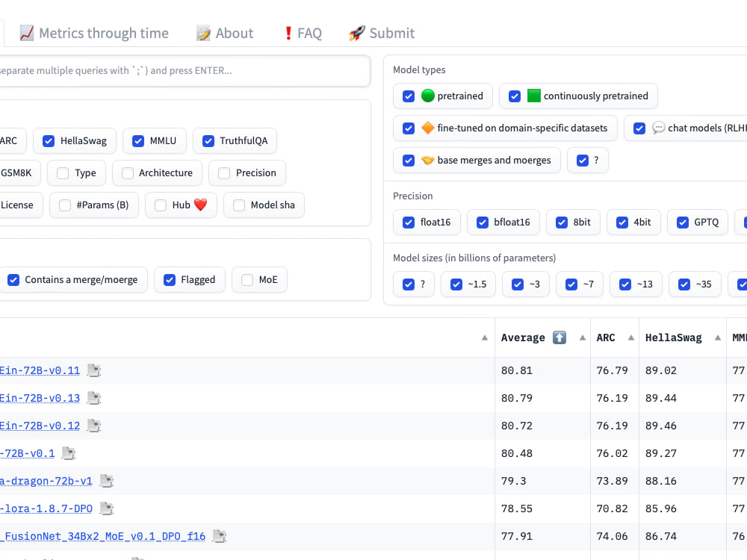Click the details icon beside dragon-72b-v1
Viewport: 747px width, 560px height.
click(107, 481)
